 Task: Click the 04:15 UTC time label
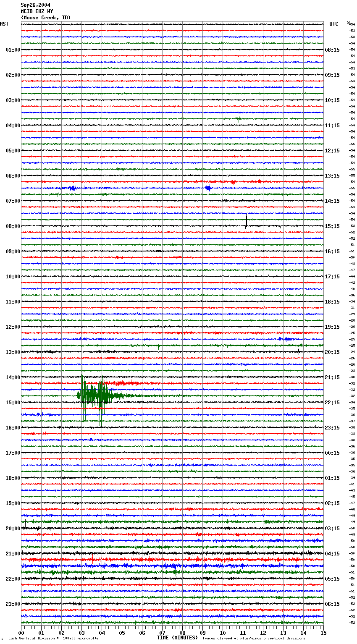[332, 554]
